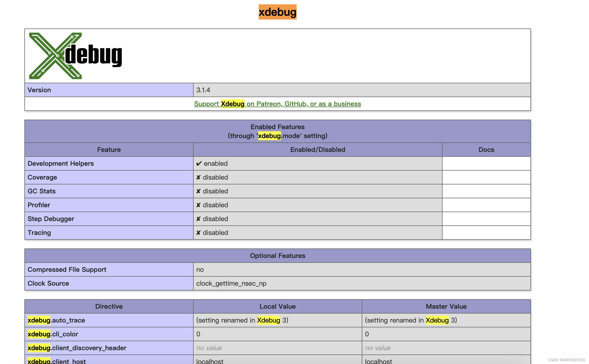This screenshot has width=589, height=364.
Task: Click the checkmark next to enabled
Action: (x=199, y=164)
